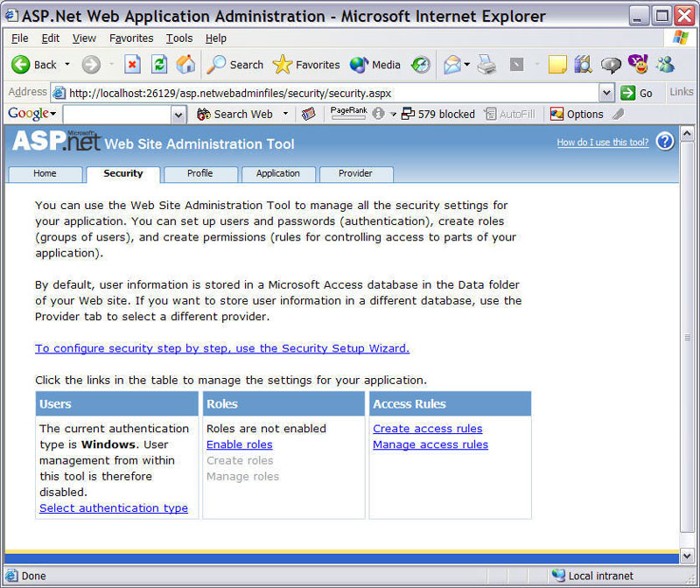Open the Application tab

click(277, 173)
